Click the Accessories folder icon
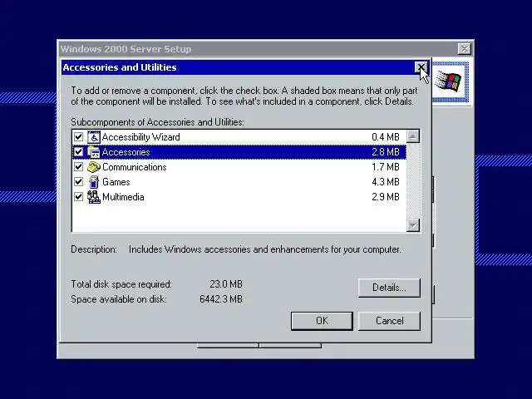 click(94, 152)
